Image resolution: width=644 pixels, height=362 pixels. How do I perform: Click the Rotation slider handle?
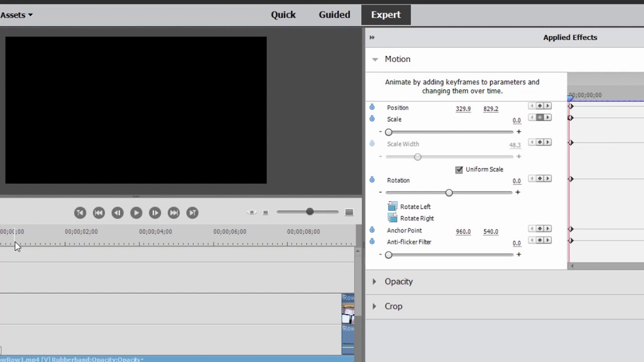449,193
